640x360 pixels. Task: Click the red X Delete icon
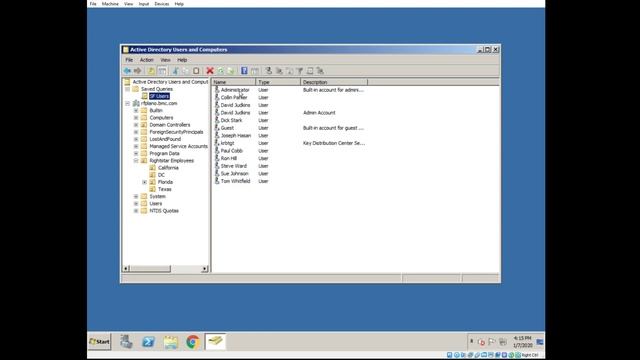click(210, 71)
